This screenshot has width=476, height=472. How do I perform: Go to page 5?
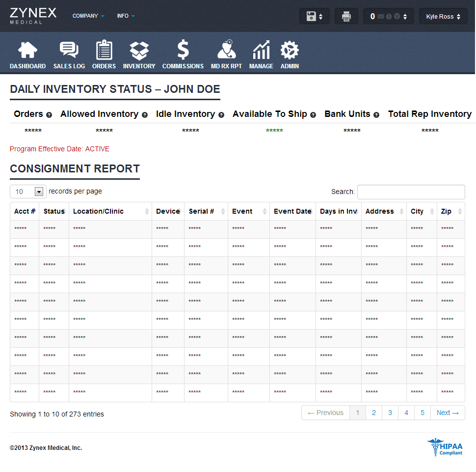pos(423,413)
